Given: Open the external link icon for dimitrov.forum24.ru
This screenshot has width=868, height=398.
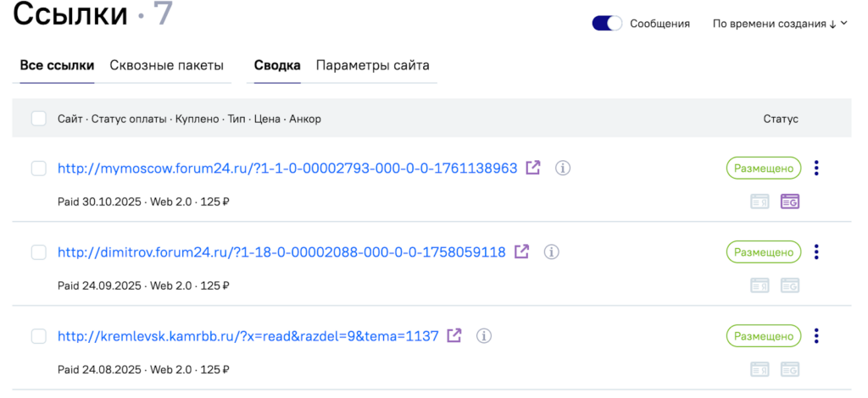Looking at the screenshot, I should click(x=522, y=252).
